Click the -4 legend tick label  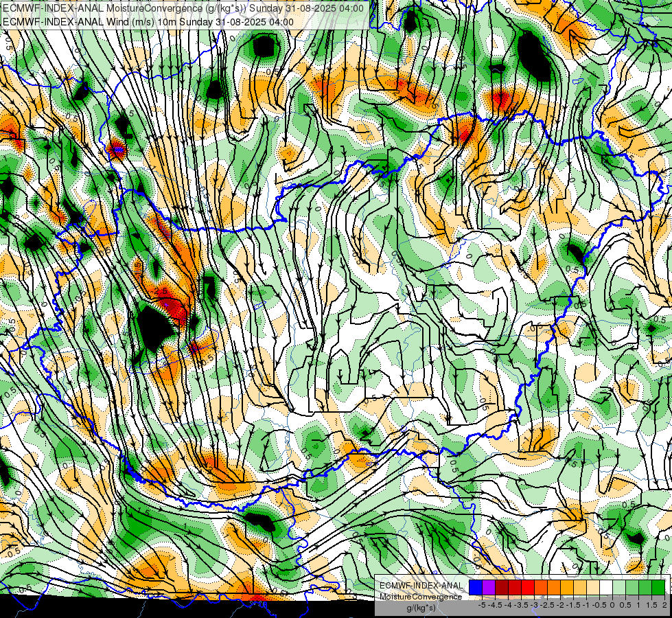click(508, 605)
